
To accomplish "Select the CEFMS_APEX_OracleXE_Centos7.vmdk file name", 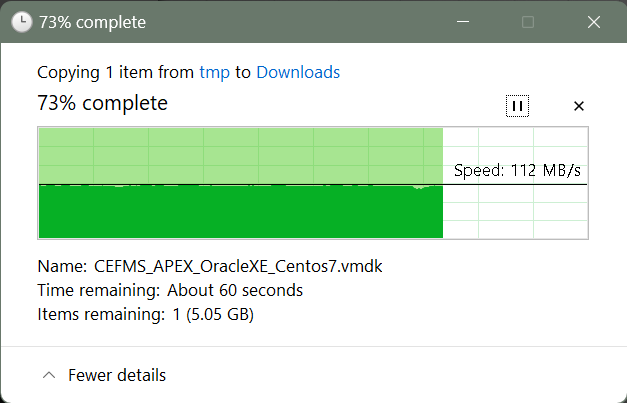I will tap(238, 266).
